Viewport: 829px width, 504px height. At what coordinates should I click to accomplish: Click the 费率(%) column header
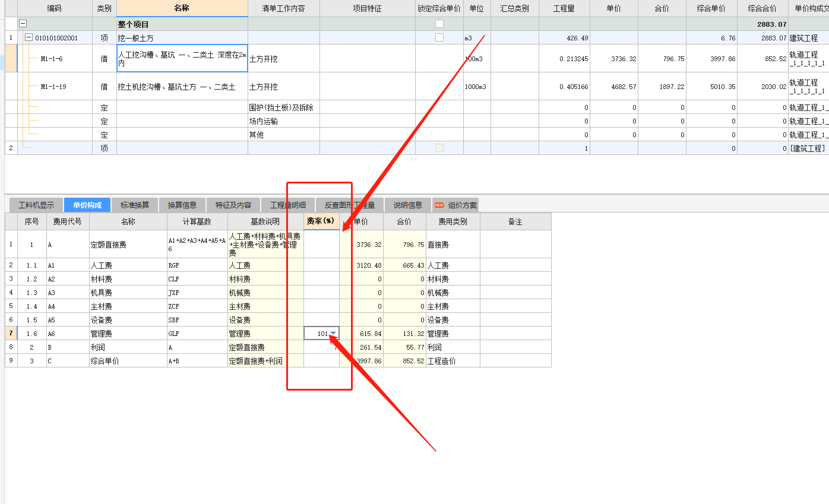click(321, 221)
